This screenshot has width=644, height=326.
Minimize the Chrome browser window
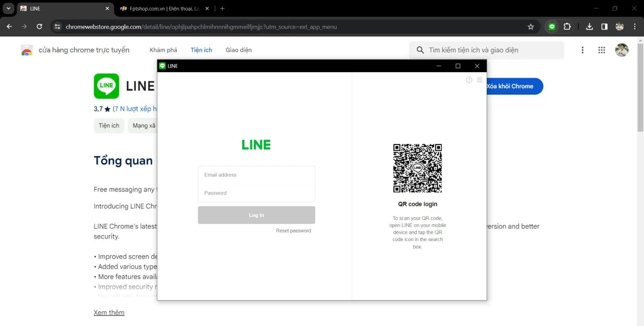click(596, 8)
